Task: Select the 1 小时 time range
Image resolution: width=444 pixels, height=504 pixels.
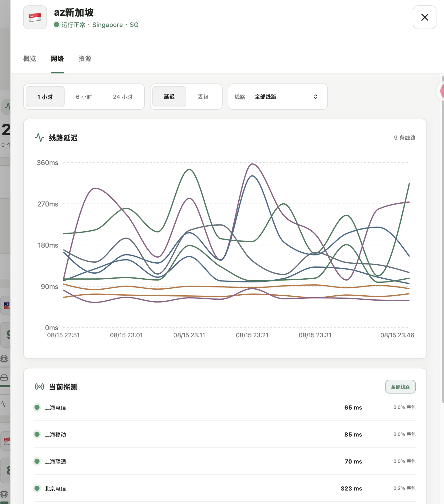Action: point(45,97)
